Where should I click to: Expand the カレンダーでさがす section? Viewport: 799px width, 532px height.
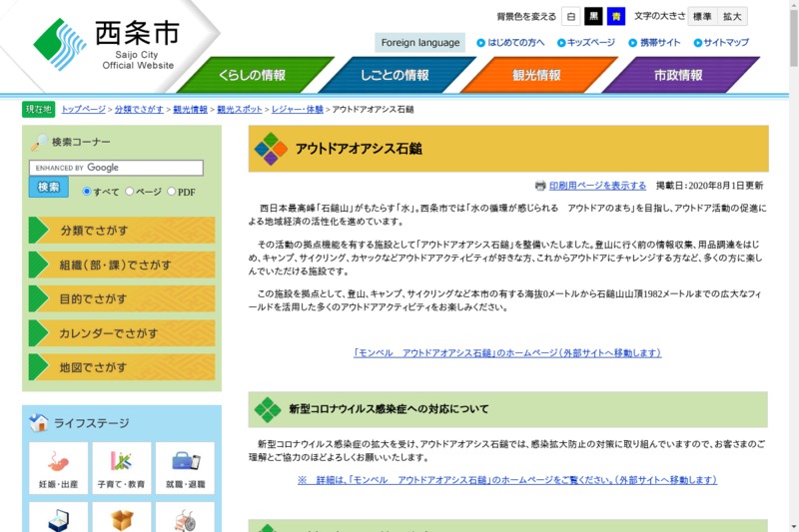tap(122, 333)
